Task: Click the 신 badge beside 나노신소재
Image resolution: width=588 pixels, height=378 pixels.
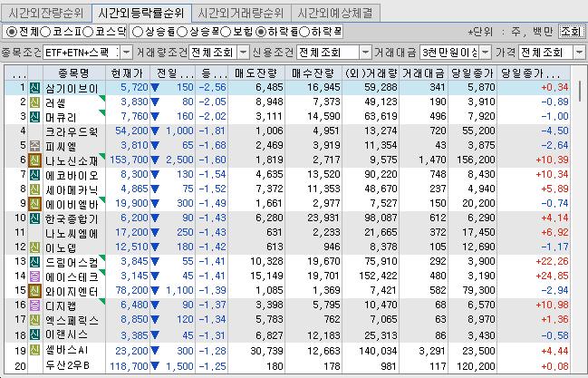Action: click(x=34, y=160)
